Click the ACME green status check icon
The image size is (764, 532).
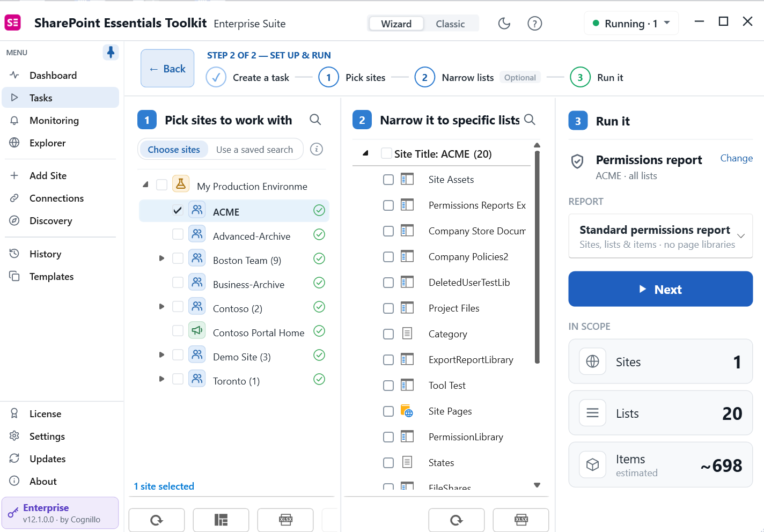click(x=319, y=211)
